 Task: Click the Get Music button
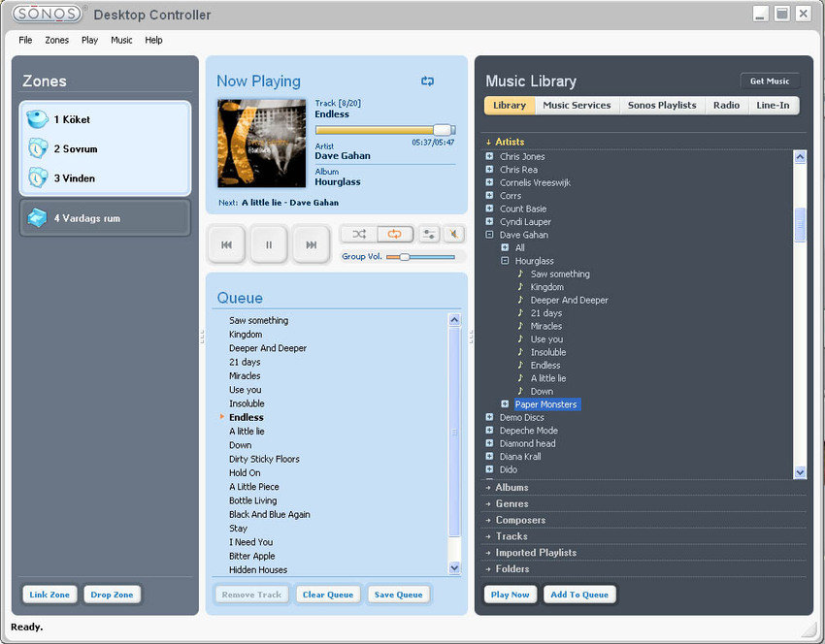(770, 80)
